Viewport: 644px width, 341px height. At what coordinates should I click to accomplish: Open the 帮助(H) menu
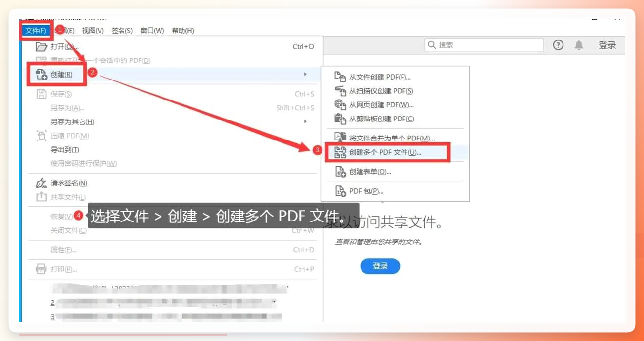pos(183,31)
